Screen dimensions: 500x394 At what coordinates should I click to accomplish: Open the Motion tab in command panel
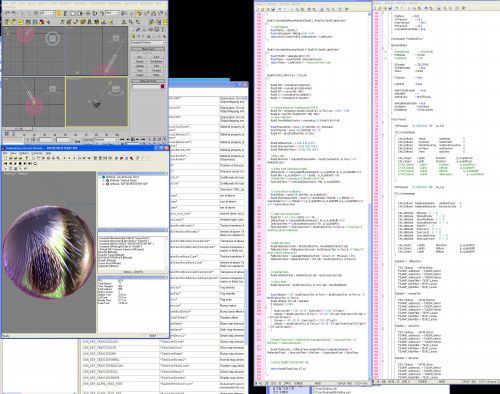151,29
